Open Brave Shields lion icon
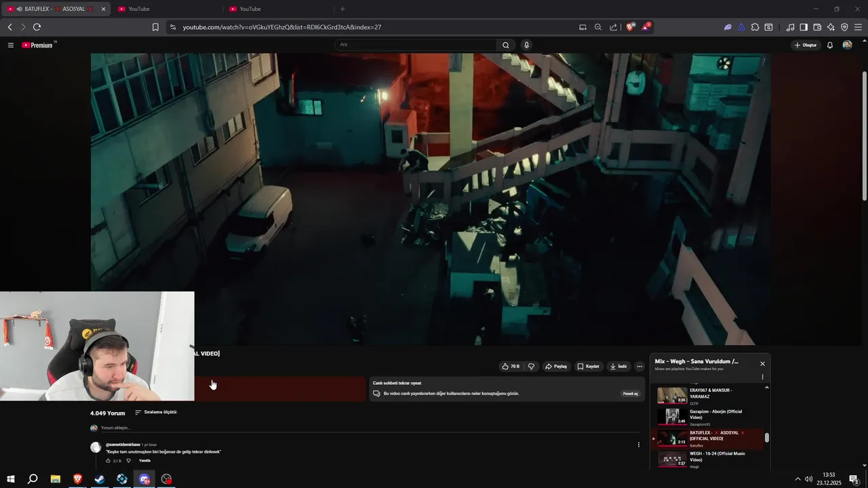 pos(630,27)
